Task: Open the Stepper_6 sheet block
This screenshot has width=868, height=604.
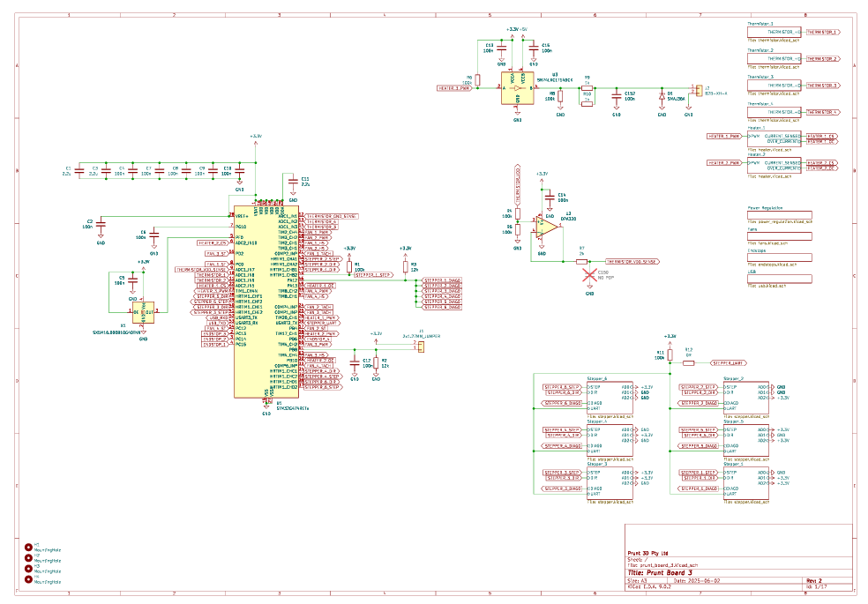Action: pos(610,398)
